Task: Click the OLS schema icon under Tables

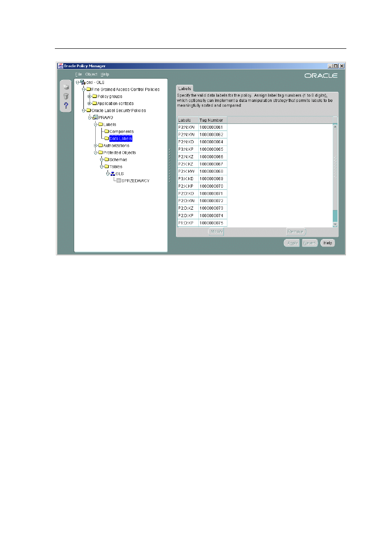Action: (112, 174)
